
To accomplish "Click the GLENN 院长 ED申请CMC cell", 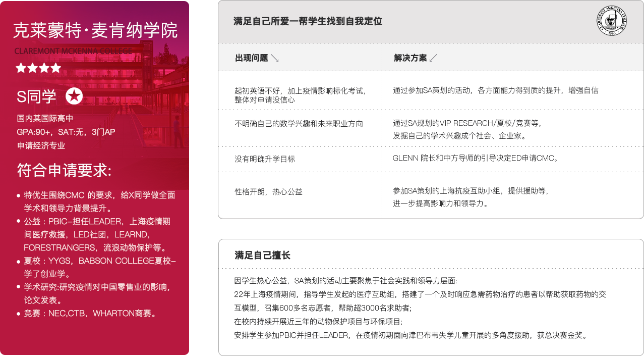I will [477, 158].
